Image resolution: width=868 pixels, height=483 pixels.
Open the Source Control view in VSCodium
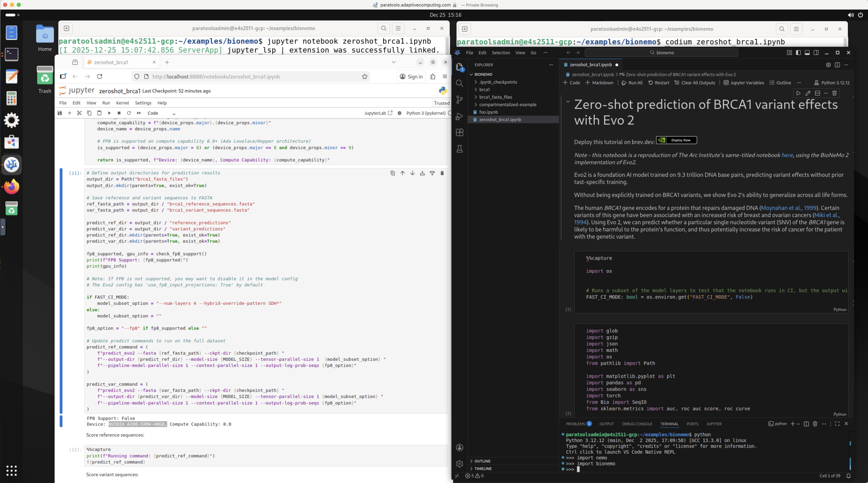click(x=459, y=100)
